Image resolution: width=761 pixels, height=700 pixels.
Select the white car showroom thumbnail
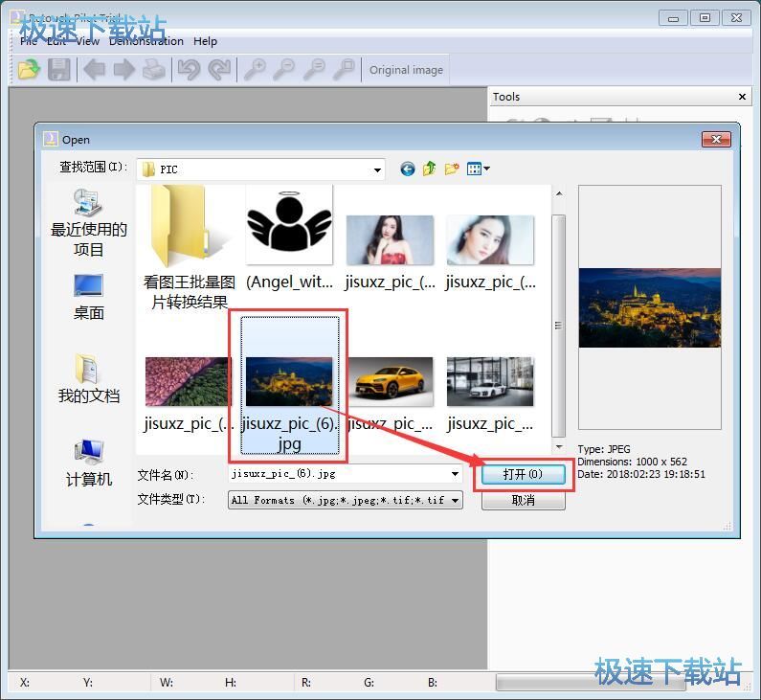pos(490,381)
